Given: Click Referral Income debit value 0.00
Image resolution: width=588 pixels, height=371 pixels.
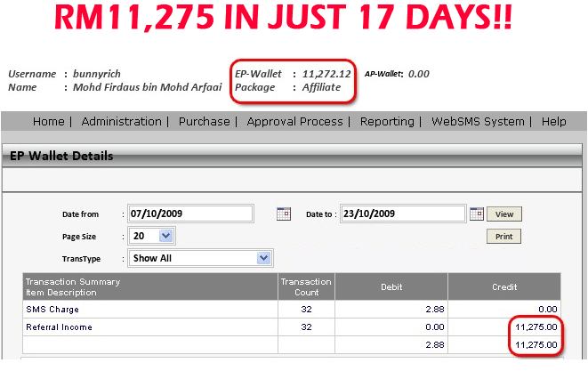Looking at the screenshot, I should (435, 327).
